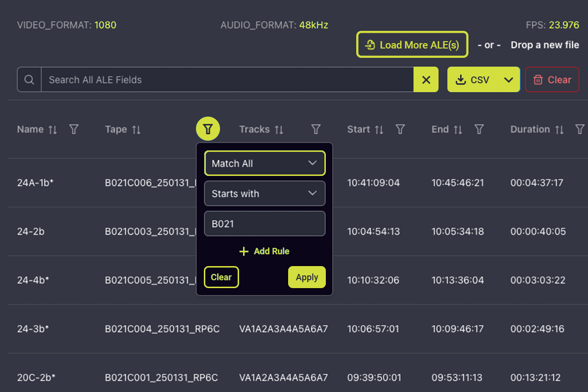Click the Search All ALE Fields input
Screen dimensions: 588x392
coord(228,80)
